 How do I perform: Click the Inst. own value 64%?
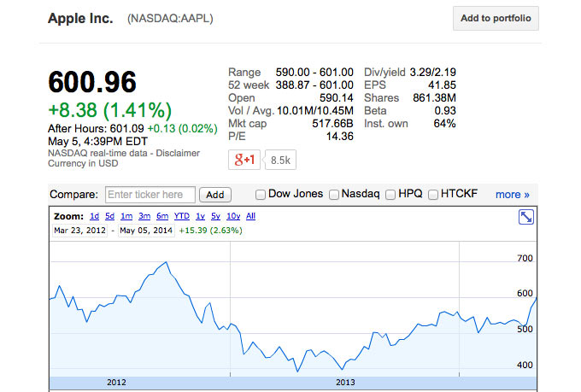pyautogui.click(x=444, y=123)
